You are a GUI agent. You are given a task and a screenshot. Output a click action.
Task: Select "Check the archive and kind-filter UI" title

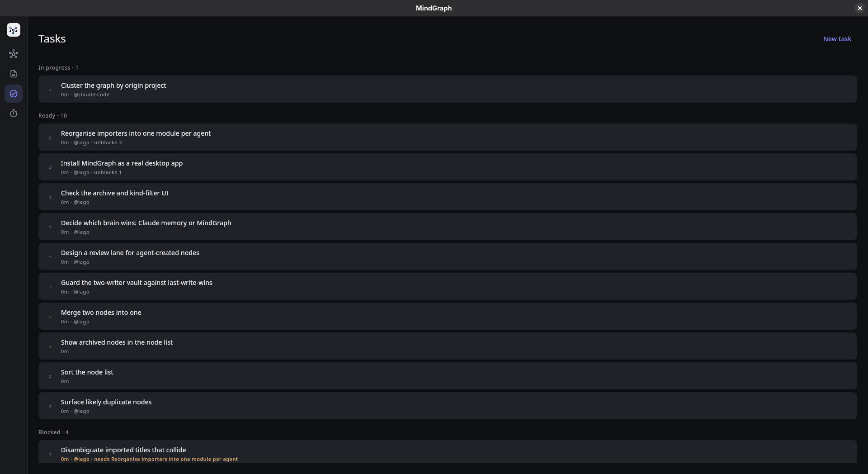point(114,193)
